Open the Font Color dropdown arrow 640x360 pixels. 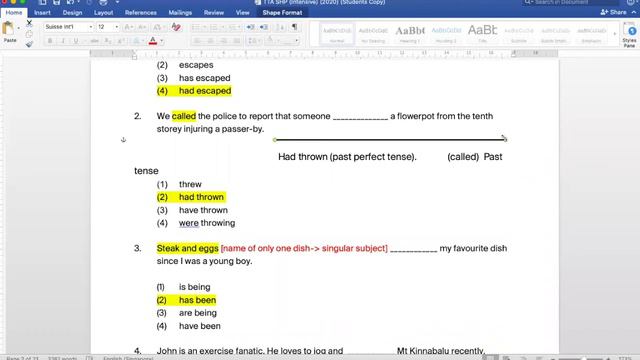[x=162, y=41]
